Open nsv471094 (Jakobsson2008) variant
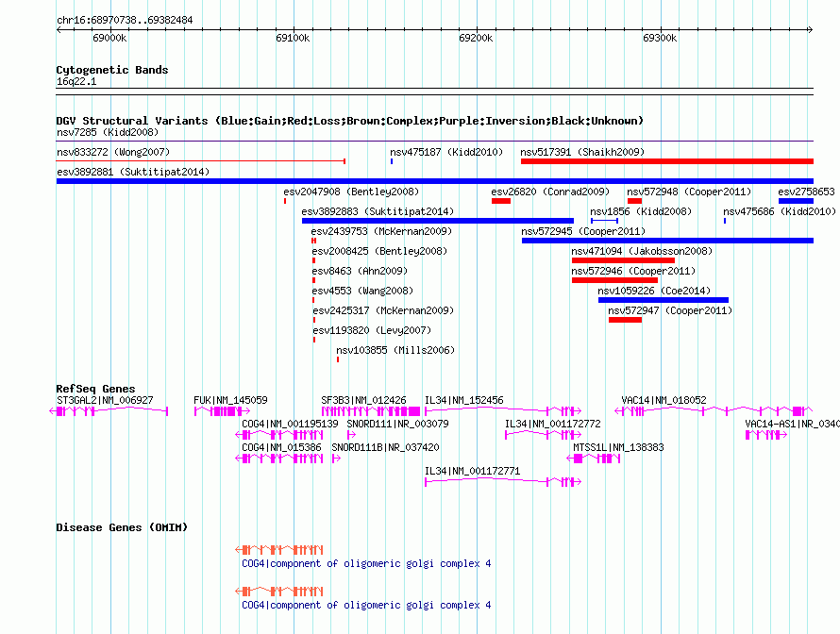The height and width of the screenshot is (634, 840). (642, 251)
